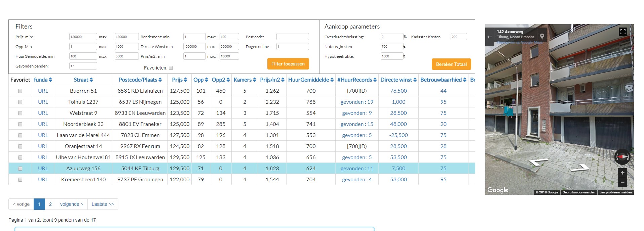
Task: Open funda URL for Tolhuis 1237
Action: pos(43,102)
